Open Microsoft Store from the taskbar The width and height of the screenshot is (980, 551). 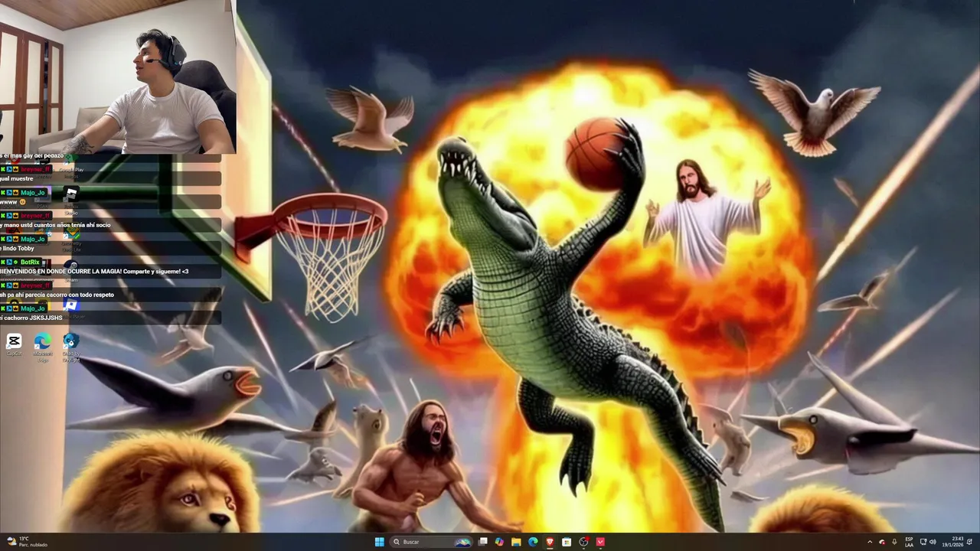pos(567,542)
